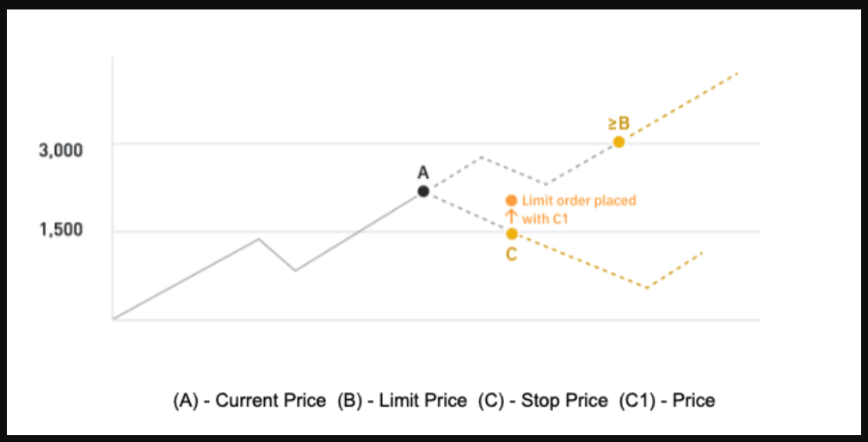868x442 pixels.
Task: Click the '(C) - Stop Price' legend text
Action: (x=543, y=401)
